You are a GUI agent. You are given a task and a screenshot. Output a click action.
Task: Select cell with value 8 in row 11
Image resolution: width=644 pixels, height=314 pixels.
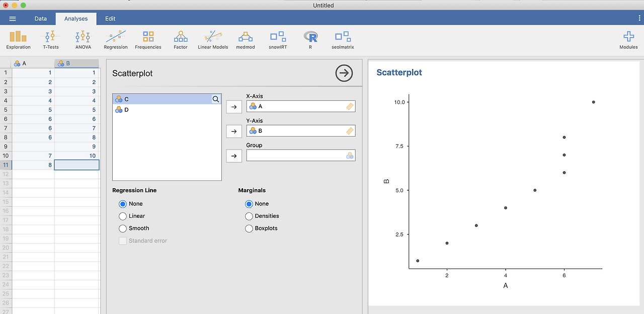click(33, 165)
